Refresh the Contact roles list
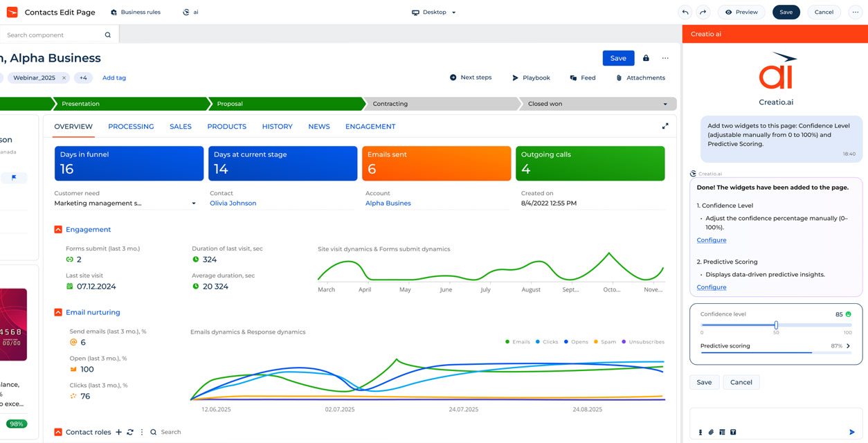Screen dimensions: 868x443 [129, 432]
